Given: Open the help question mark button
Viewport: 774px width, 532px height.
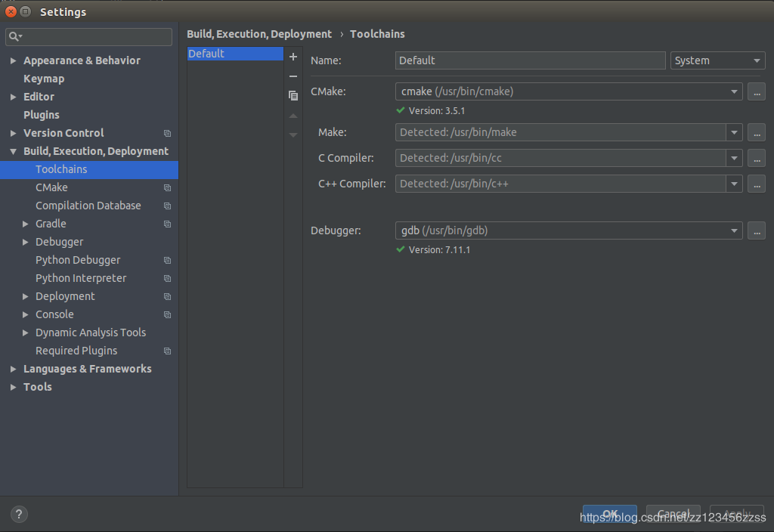Looking at the screenshot, I should pyautogui.click(x=20, y=514).
